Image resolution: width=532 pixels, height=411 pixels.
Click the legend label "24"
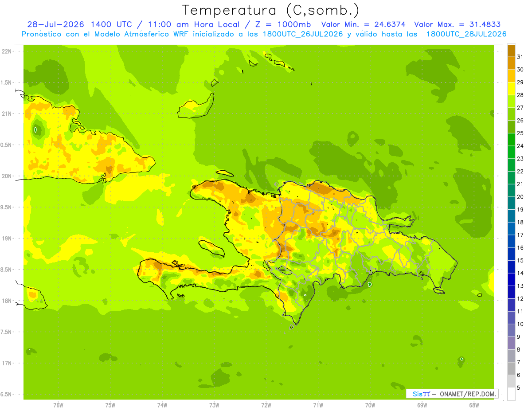point(520,146)
